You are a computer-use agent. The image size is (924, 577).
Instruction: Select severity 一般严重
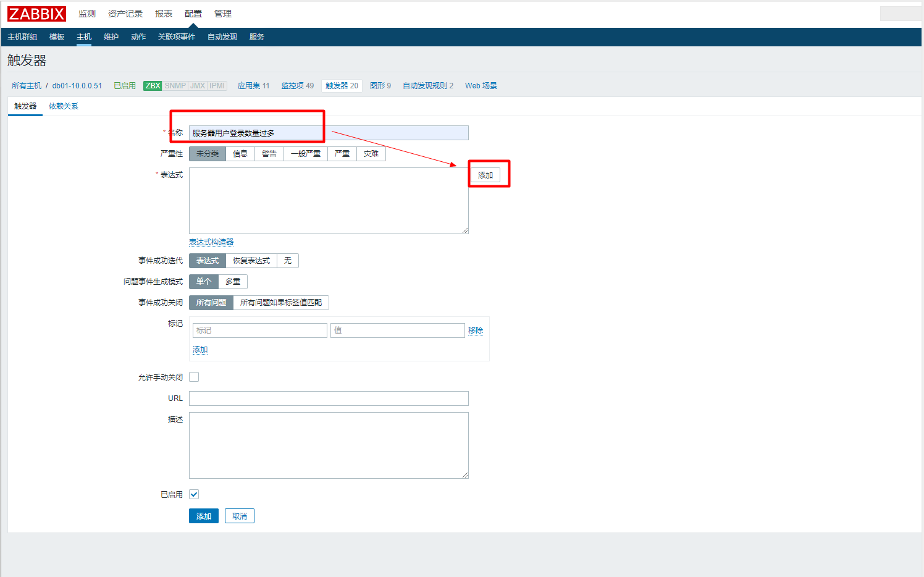(306, 154)
